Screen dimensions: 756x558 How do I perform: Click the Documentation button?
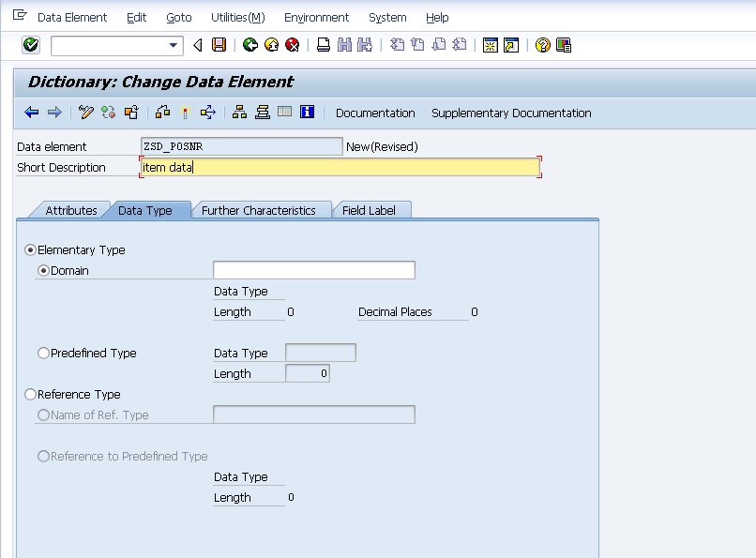[x=374, y=113]
